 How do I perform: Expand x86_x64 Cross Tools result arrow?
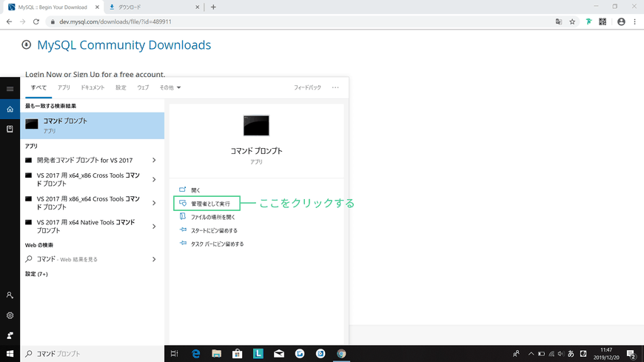point(154,203)
